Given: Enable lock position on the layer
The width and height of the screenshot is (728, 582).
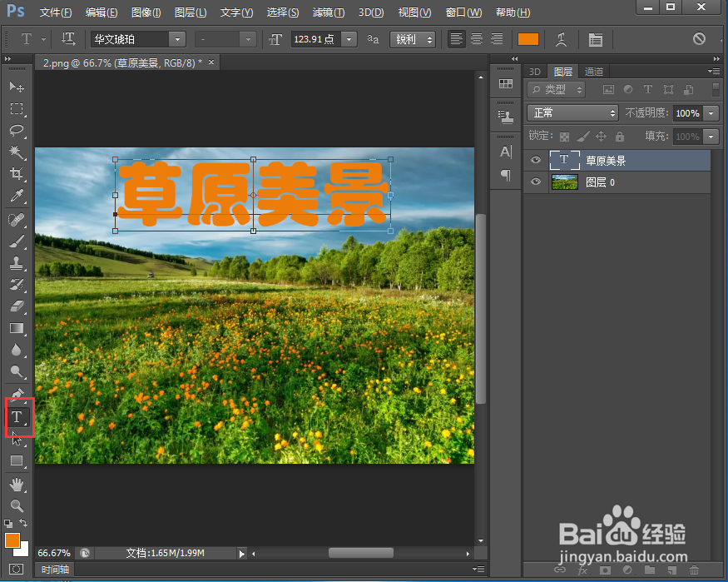Looking at the screenshot, I should pos(602,136).
